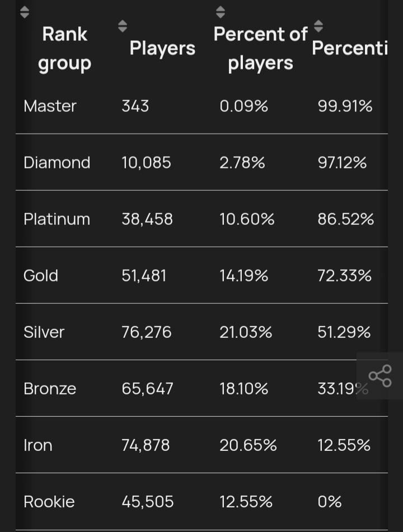Sort by the Percent of players header
Viewport: 403px width, 532px height.
tap(261, 48)
